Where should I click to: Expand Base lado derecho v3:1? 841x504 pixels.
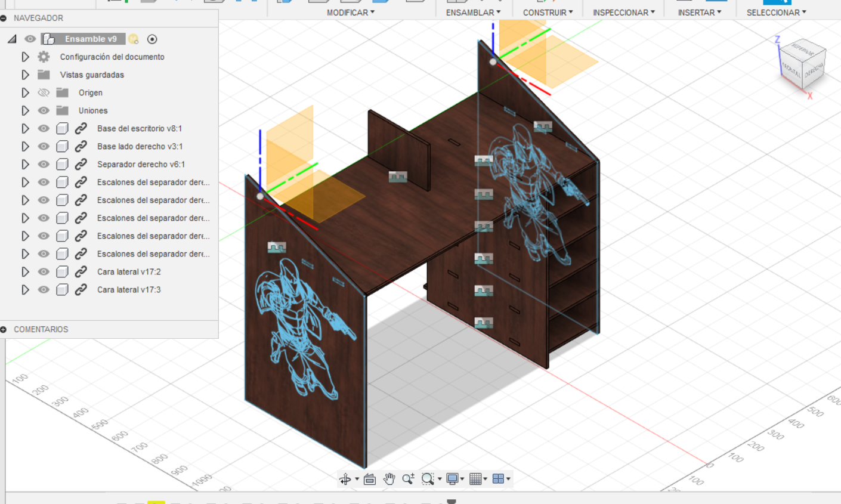coord(25,146)
